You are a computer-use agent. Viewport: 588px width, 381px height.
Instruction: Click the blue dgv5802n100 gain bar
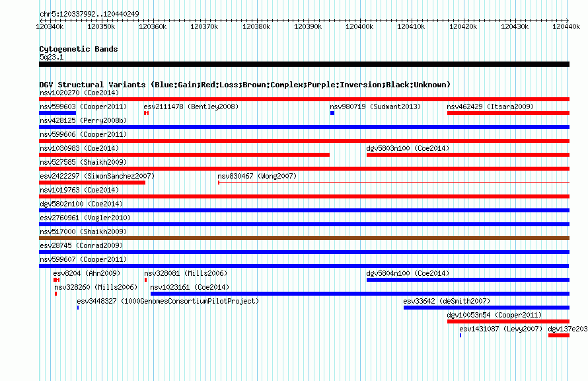pyautogui.click(x=304, y=210)
